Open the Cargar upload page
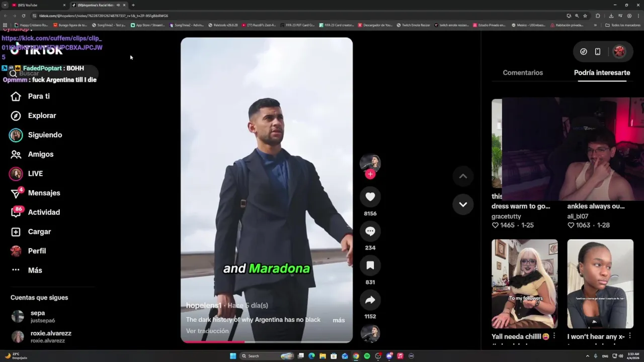This screenshot has width=644, height=362. [31, 232]
